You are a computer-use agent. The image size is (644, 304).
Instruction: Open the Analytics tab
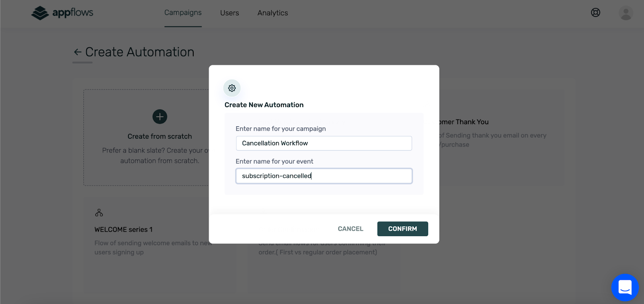coord(272,13)
